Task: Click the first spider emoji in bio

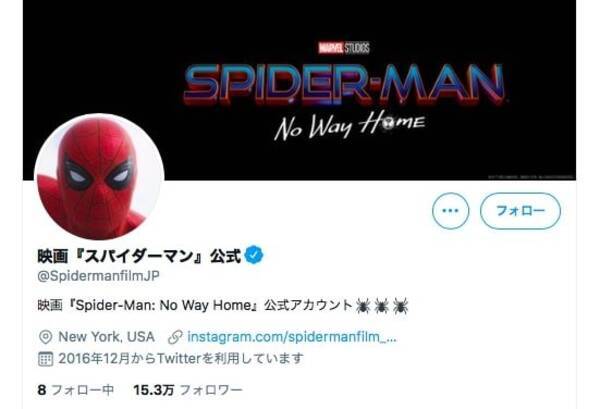Action: tap(363, 306)
